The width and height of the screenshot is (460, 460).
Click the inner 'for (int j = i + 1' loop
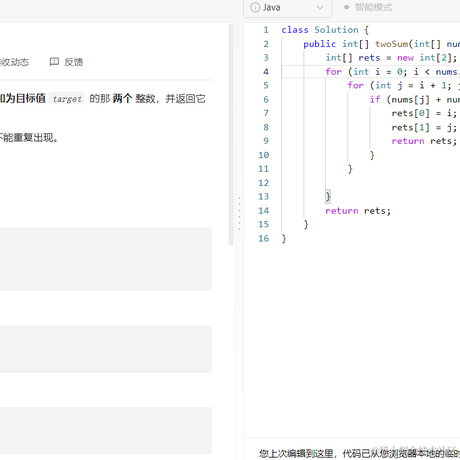tap(404, 86)
